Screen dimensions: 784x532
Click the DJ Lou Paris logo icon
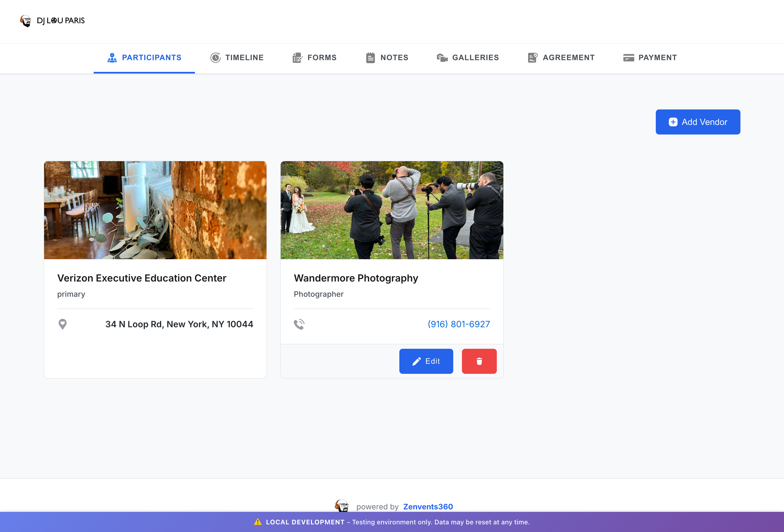(x=26, y=21)
